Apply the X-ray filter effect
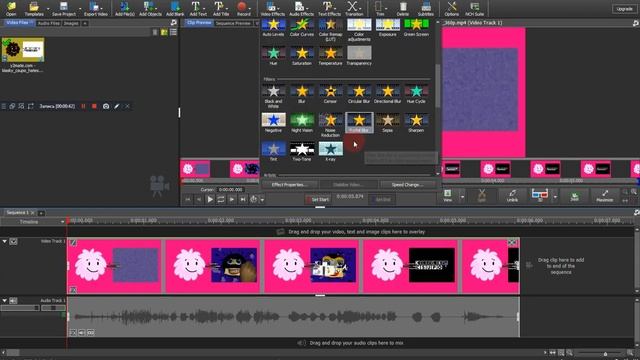 point(330,151)
